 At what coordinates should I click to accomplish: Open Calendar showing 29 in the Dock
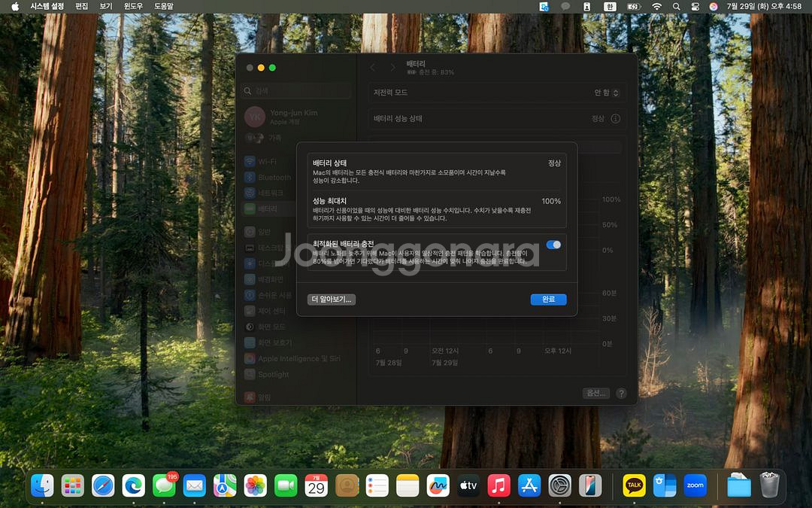(x=317, y=485)
